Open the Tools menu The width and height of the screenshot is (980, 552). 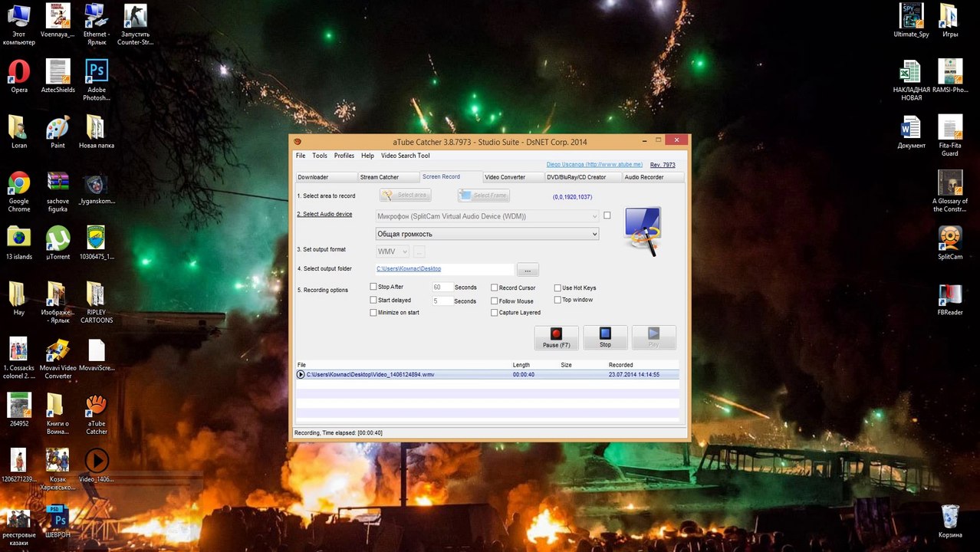tap(320, 156)
